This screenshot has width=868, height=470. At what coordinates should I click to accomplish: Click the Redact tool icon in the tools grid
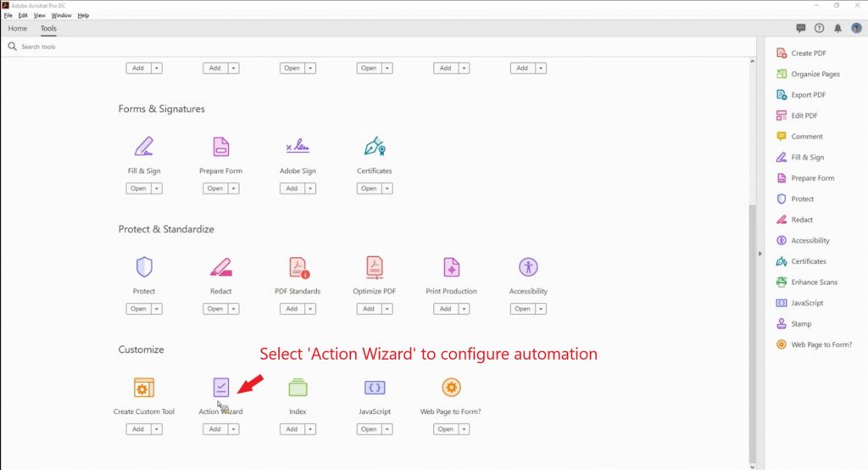point(221,267)
